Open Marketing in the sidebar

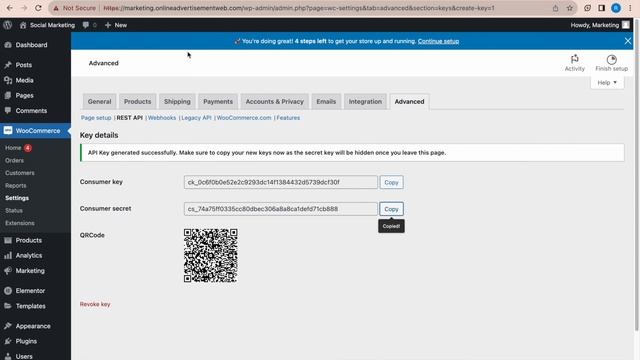pyautogui.click(x=30, y=271)
